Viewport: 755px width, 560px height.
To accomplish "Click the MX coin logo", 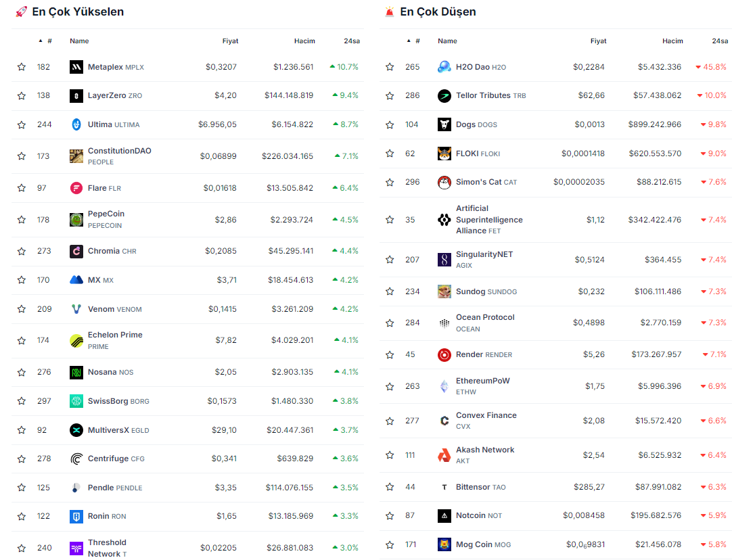I will (x=76, y=280).
